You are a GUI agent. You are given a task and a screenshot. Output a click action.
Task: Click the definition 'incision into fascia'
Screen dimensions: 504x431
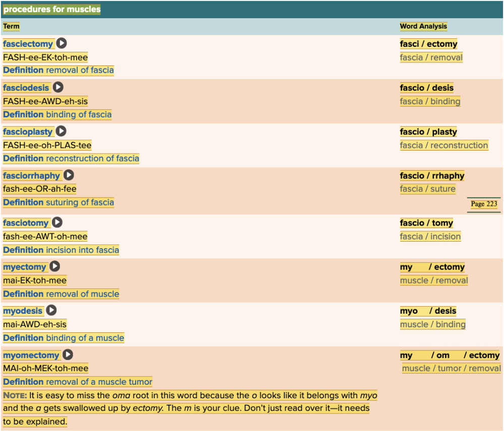pos(82,250)
